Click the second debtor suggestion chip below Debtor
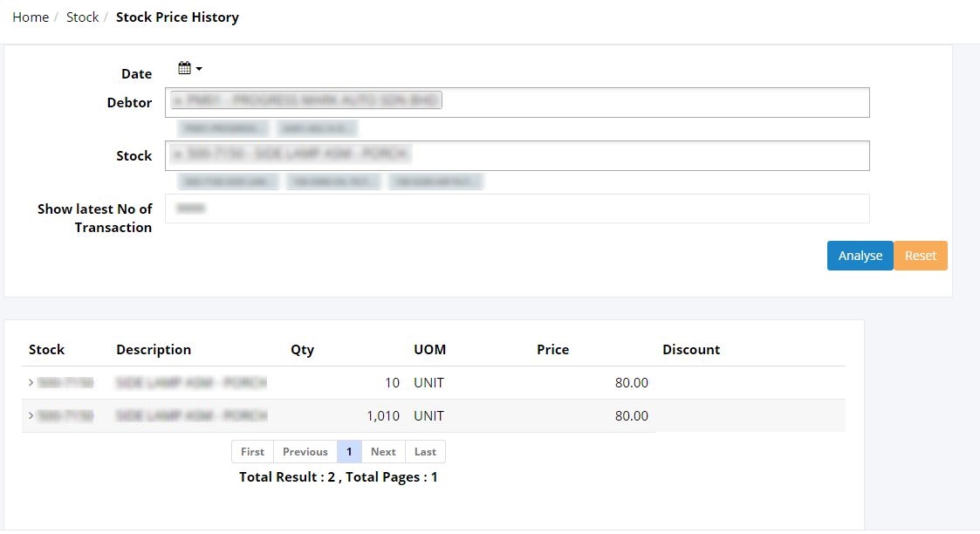 pos(318,128)
